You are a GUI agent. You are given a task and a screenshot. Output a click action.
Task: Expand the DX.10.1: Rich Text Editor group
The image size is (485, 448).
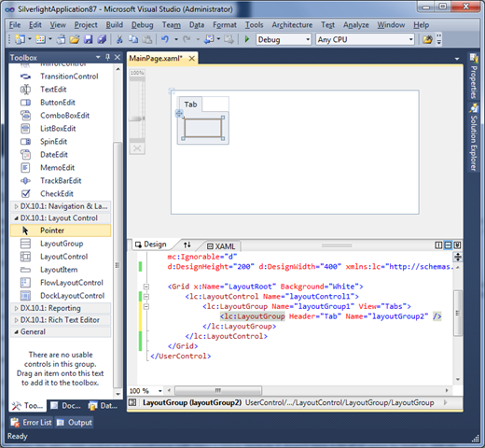tap(16, 320)
